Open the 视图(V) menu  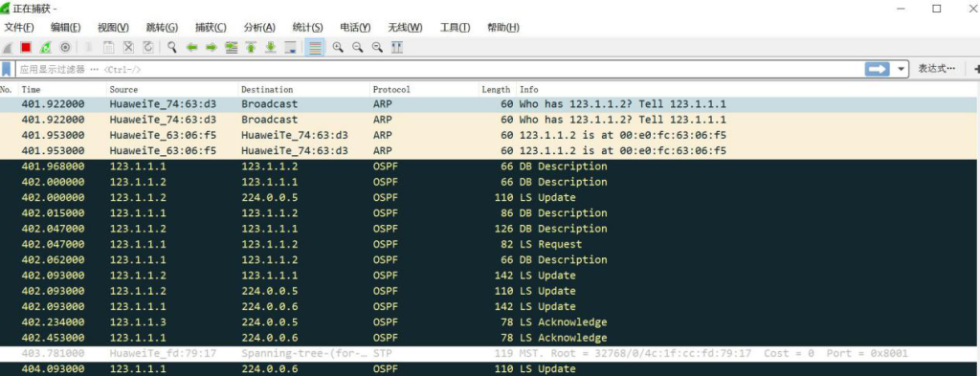tap(113, 28)
